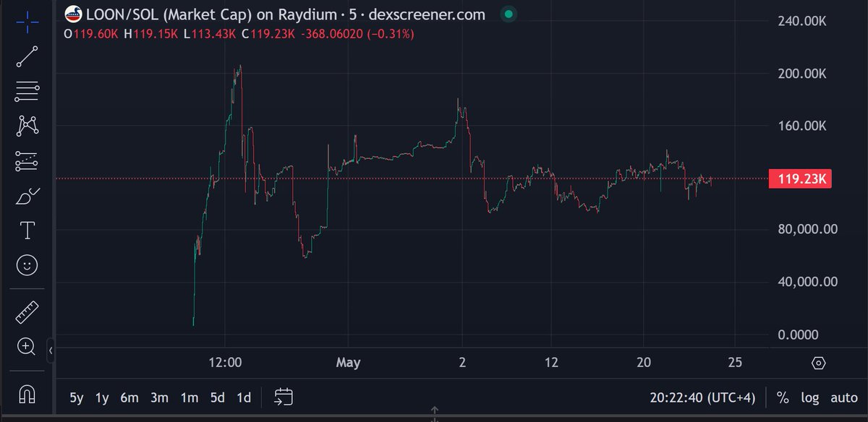Image resolution: width=868 pixels, height=422 pixels.
Task: Open the go to date calendar
Action: click(284, 397)
